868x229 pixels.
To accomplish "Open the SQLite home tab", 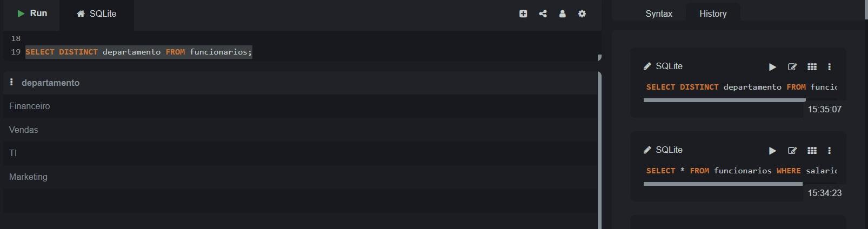I will [96, 14].
